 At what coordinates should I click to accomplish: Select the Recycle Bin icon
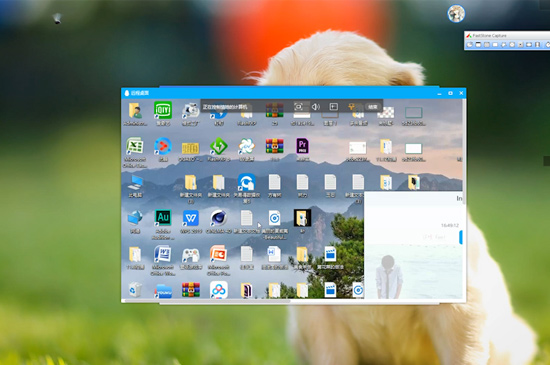(x=135, y=290)
